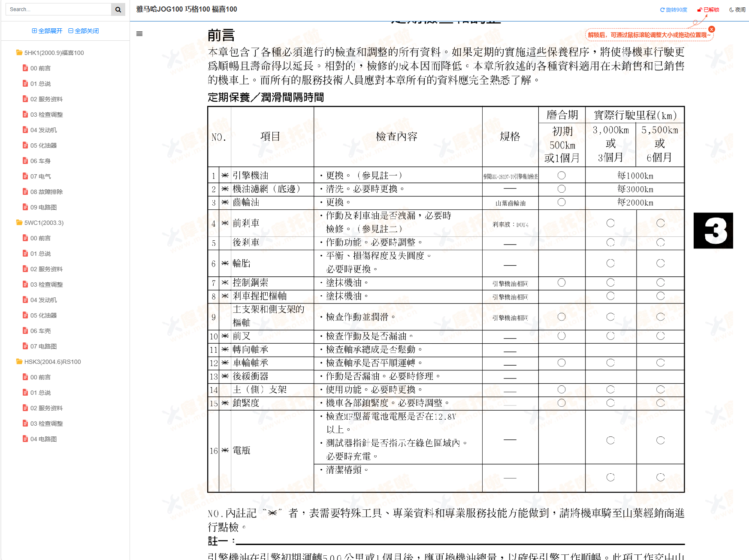Open 01 总说 under 5HK1 folder
Image resolution: width=749 pixels, height=560 pixels.
[37, 84]
